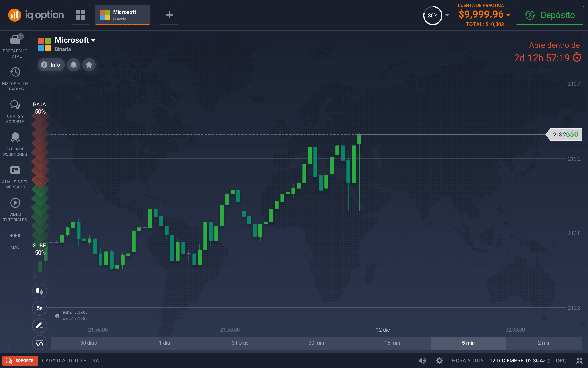Click the 21:58:00 time axis label

(230, 330)
